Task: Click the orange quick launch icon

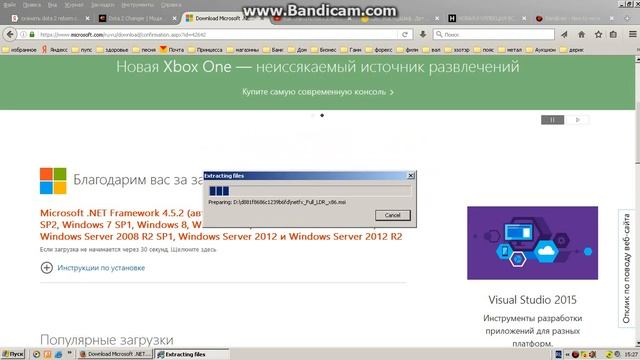Action: click(x=47, y=354)
